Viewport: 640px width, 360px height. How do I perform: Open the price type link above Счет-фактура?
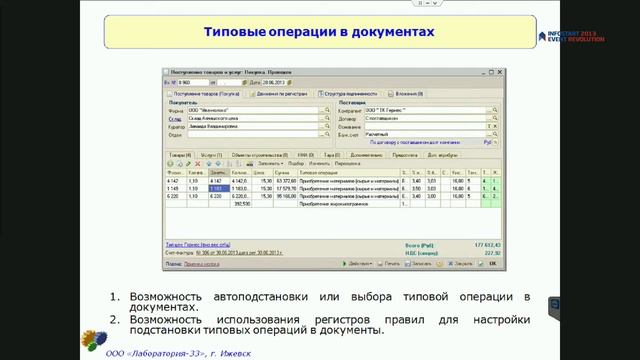pyautogui.click(x=198, y=245)
